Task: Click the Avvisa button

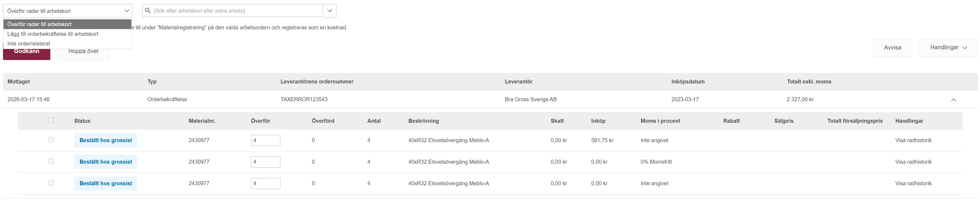Action: coord(892,48)
